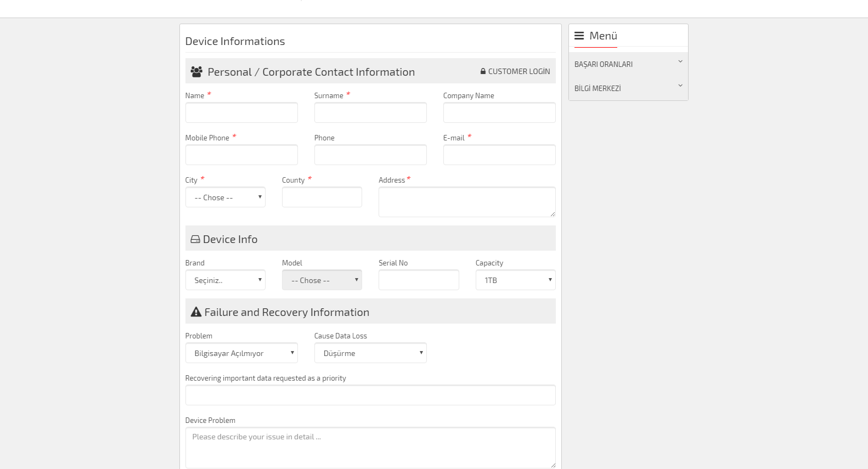Open the Problem dropdown
This screenshot has height=469, width=868.
pyautogui.click(x=241, y=353)
